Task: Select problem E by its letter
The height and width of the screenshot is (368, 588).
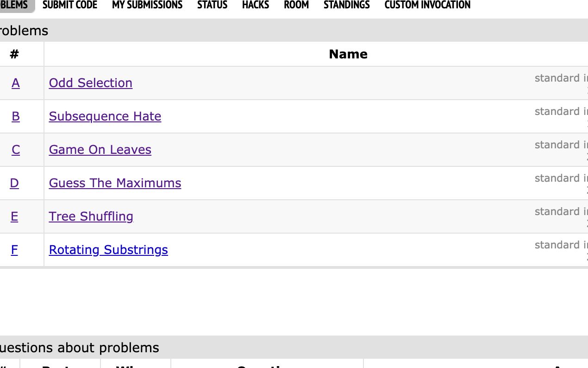Action: point(14,216)
